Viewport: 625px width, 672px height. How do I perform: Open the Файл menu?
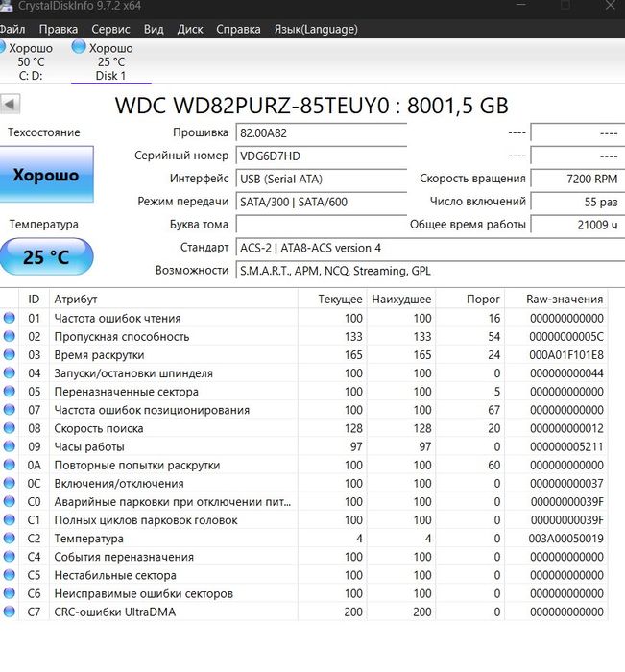tap(12, 29)
